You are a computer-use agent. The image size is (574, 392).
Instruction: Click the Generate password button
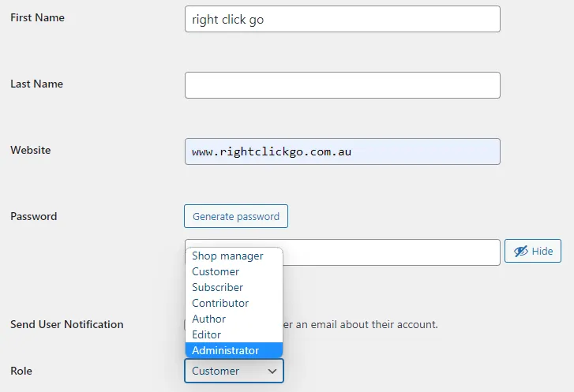coord(236,216)
